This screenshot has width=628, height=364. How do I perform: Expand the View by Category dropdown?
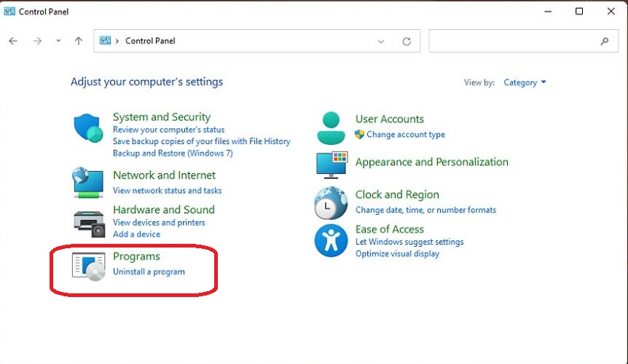click(x=525, y=83)
